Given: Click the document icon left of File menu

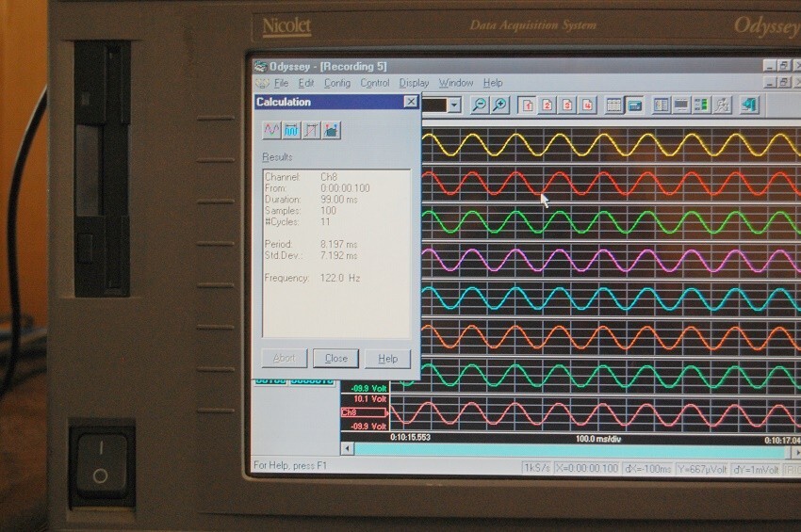Looking at the screenshot, I should click(262, 83).
